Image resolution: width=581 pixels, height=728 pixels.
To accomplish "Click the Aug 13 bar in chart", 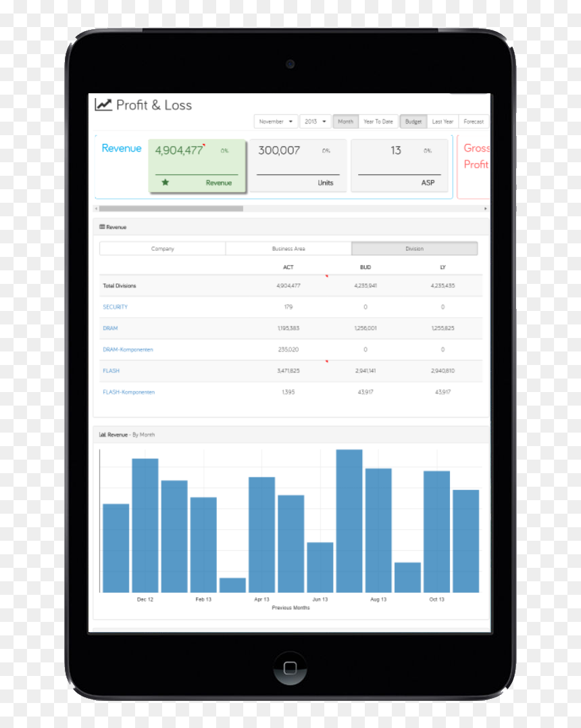I will click(378, 530).
